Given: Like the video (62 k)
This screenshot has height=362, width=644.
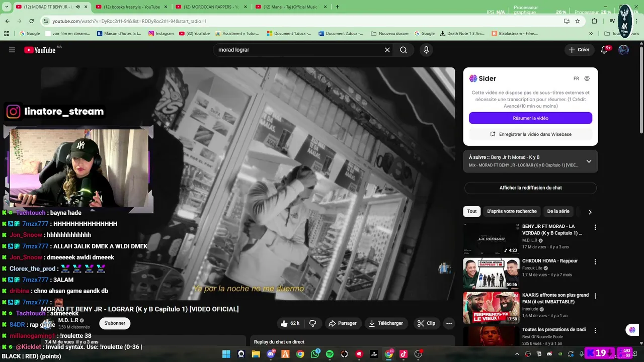Looking at the screenshot, I should [291, 323].
